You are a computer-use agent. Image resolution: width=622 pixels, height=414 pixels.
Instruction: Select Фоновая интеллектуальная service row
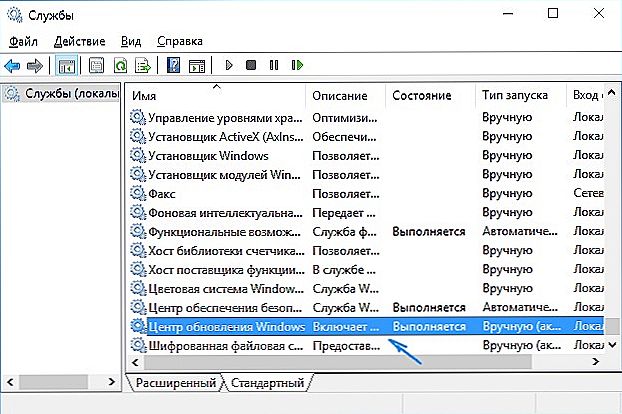click(x=367, y=213)
